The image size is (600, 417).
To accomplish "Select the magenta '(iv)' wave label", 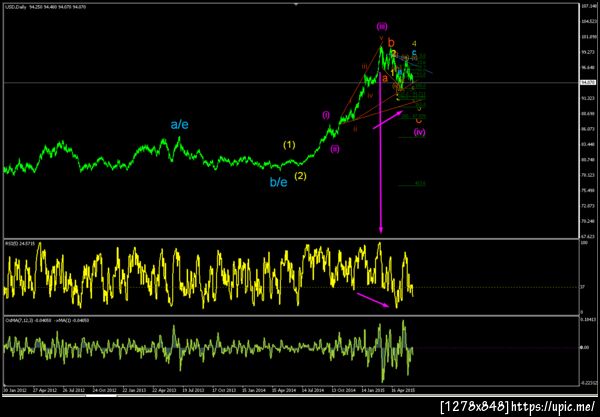I will click(419, 132).
